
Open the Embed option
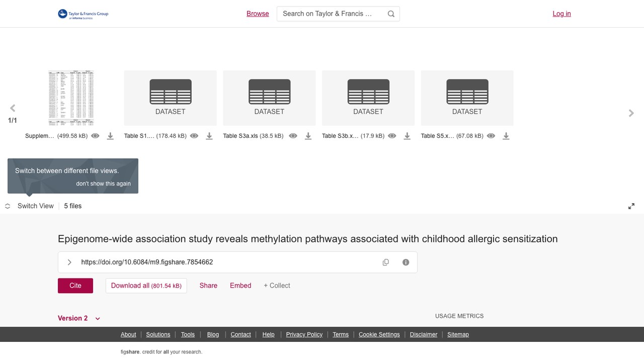coord(240,286)
